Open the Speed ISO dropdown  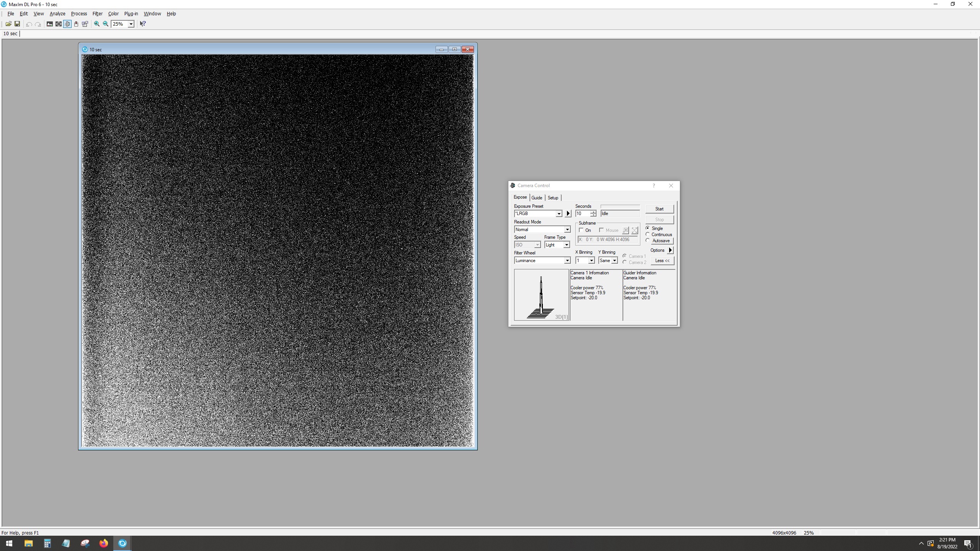pyautogui.click(x=537, y=245)
